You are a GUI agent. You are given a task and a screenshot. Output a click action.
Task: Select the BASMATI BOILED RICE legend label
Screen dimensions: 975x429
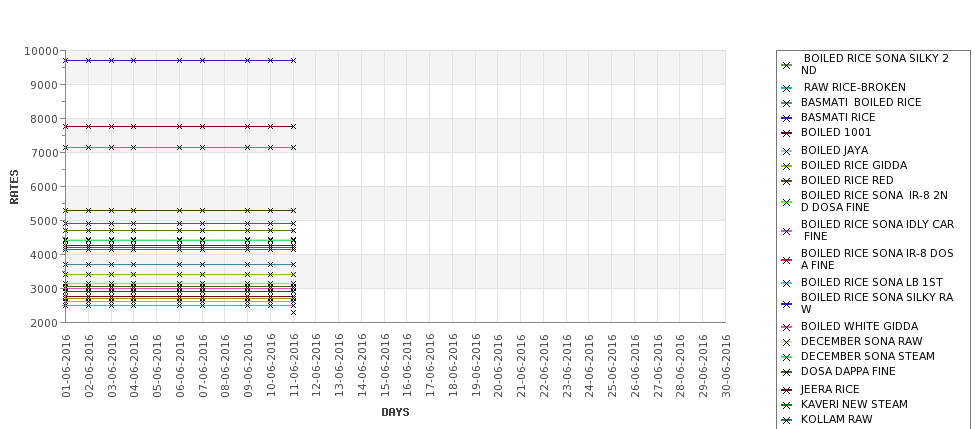861,103
